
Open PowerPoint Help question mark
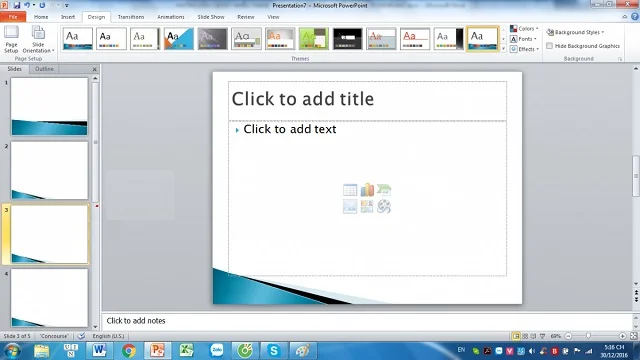click(x=634, y=17)
